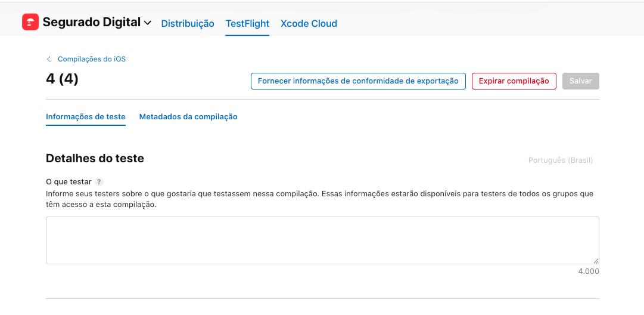Screen dimensions: 644x315
Task: Switch to the TestFlight tab
Action: tap(247, 24)
